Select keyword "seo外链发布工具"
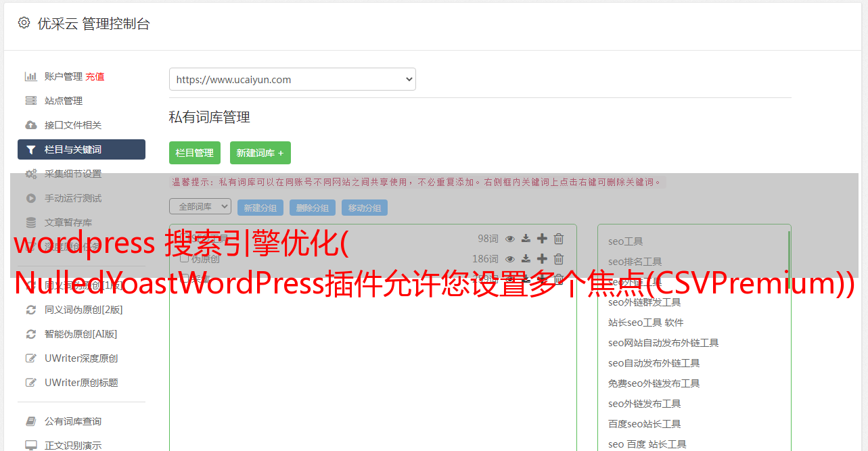The height and width of the screenshot is (451, 868). 645,404
